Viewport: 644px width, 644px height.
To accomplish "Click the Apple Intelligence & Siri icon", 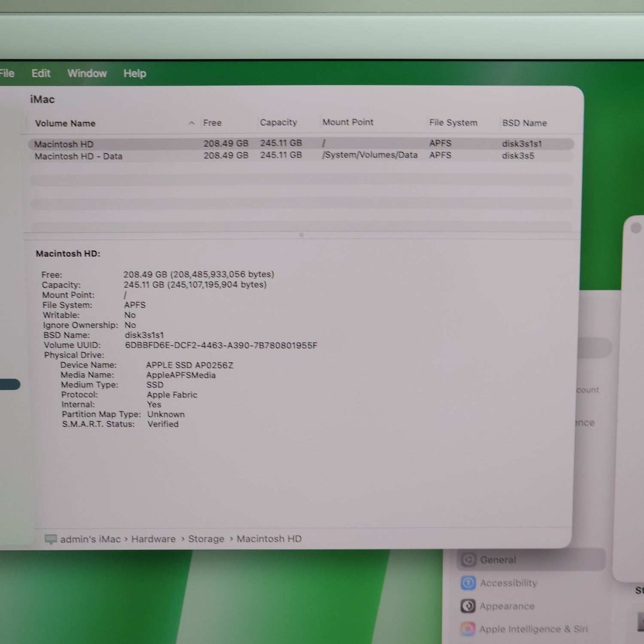I will 468,629.
